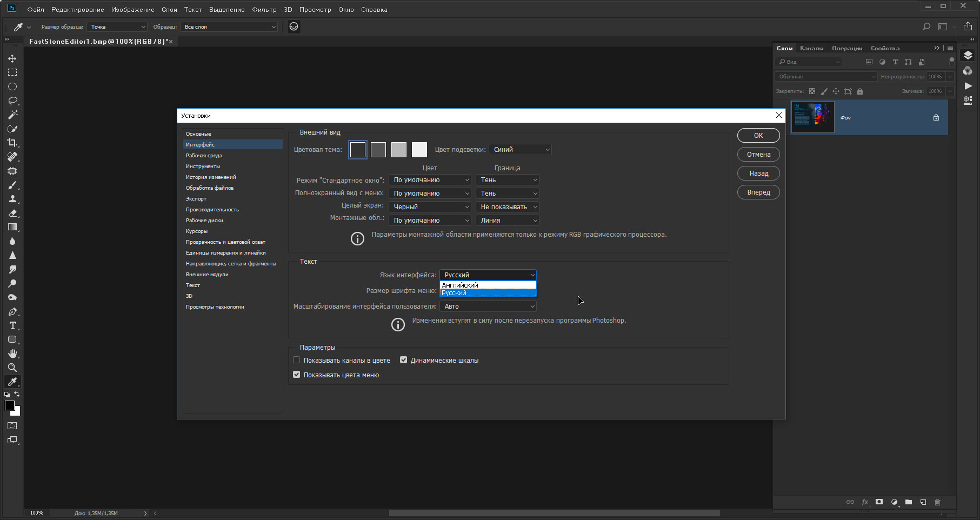This screenshot has width=980, height=520.
Task: Activate the Zoom tool
Action: point(12,368)
